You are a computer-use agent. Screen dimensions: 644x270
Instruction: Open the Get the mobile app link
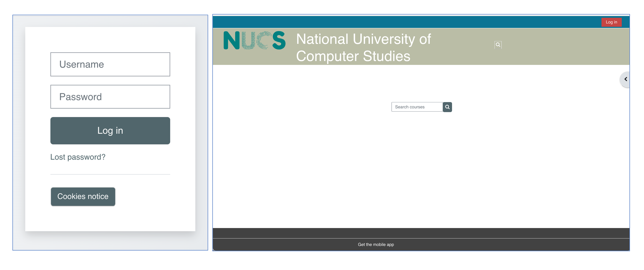pyautogui.click(x=376, y=245)
